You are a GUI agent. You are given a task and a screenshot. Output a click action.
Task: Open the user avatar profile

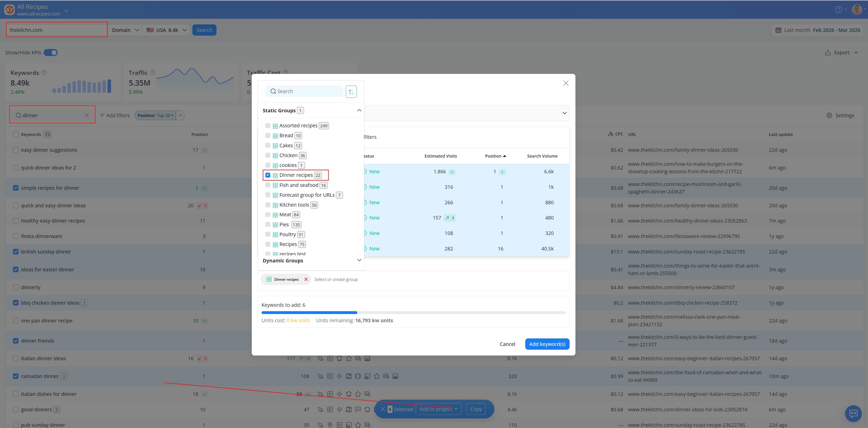point(857,9)
